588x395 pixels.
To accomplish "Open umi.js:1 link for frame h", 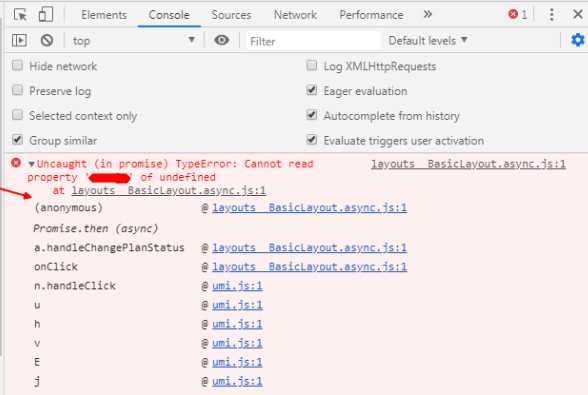I will click(x=237, y=324).
